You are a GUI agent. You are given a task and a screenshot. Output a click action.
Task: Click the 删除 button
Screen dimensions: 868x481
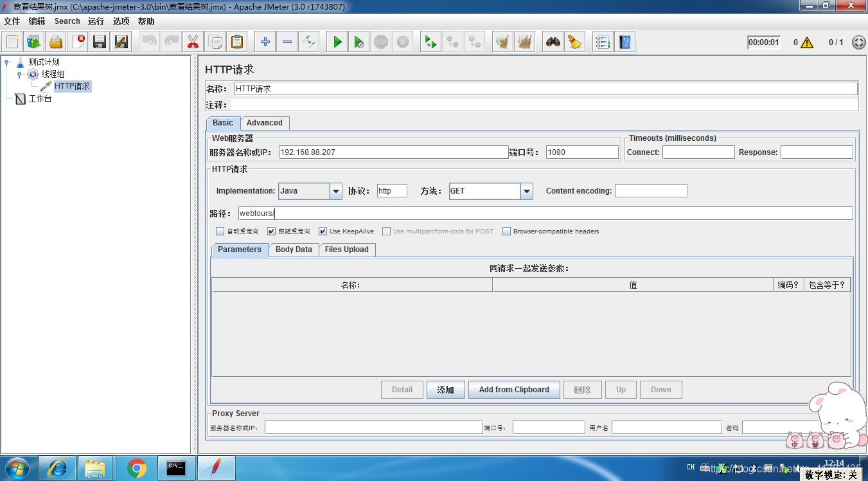[582, 390]
